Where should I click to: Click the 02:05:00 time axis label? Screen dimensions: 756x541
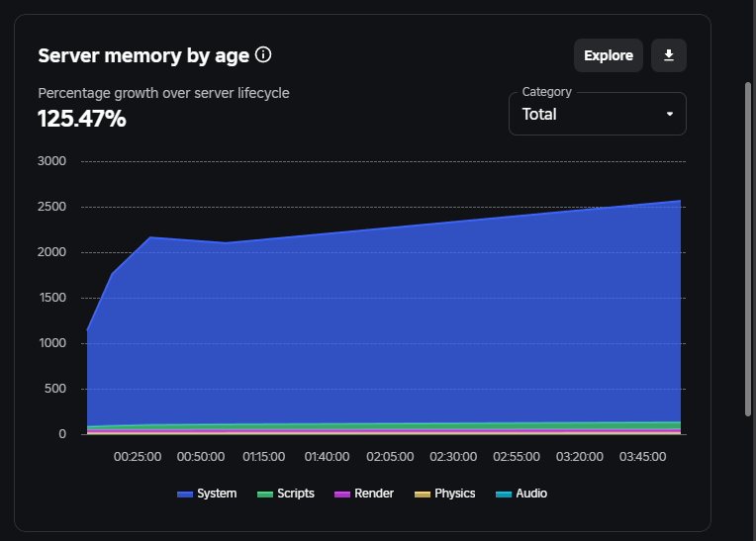coord(390,457)
